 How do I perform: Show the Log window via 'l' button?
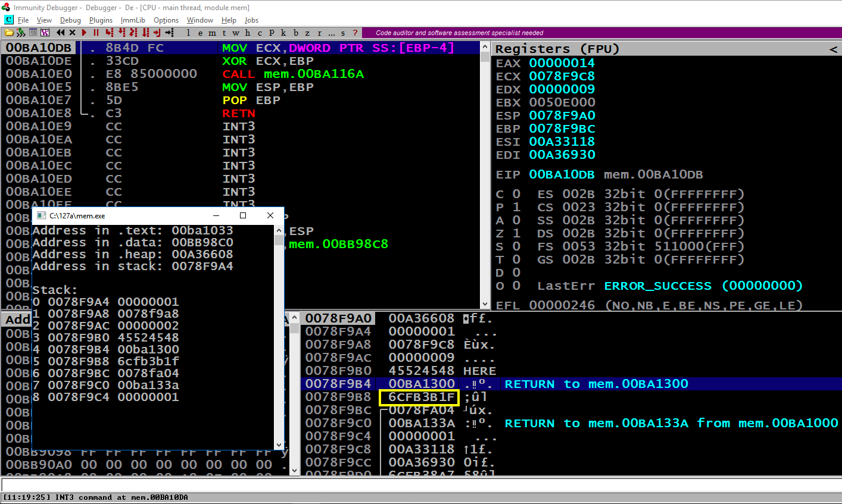pos(188,33)
